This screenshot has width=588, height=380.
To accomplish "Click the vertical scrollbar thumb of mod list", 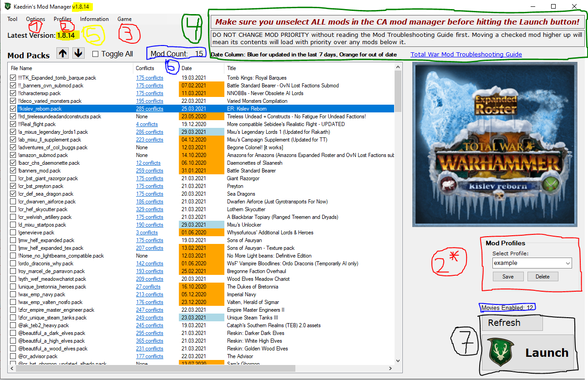I will point(398,91).
